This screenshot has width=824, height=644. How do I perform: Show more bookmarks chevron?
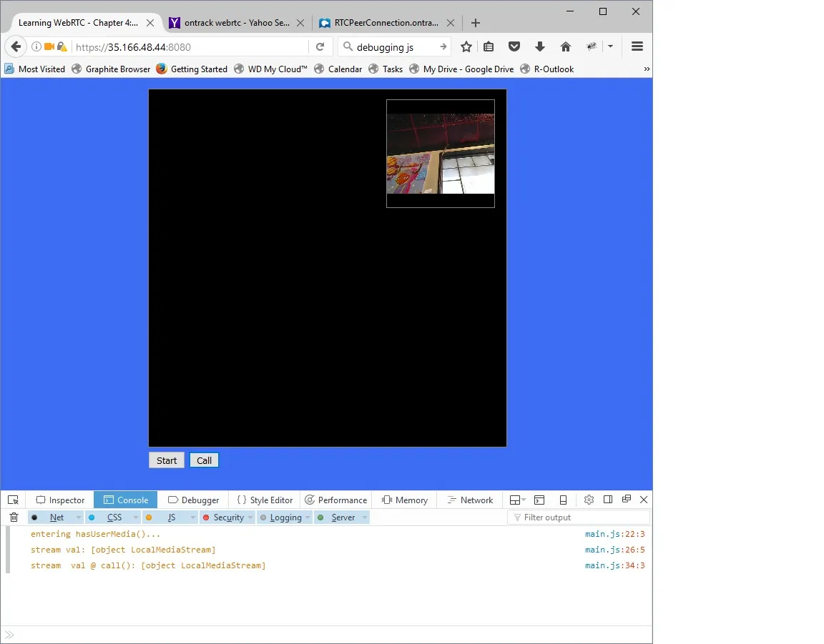point(647,69)
